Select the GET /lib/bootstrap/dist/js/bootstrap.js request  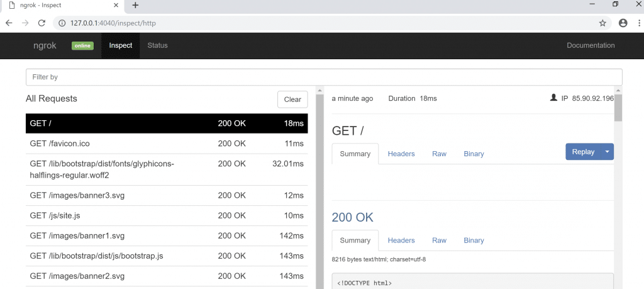tap(167, 256)
